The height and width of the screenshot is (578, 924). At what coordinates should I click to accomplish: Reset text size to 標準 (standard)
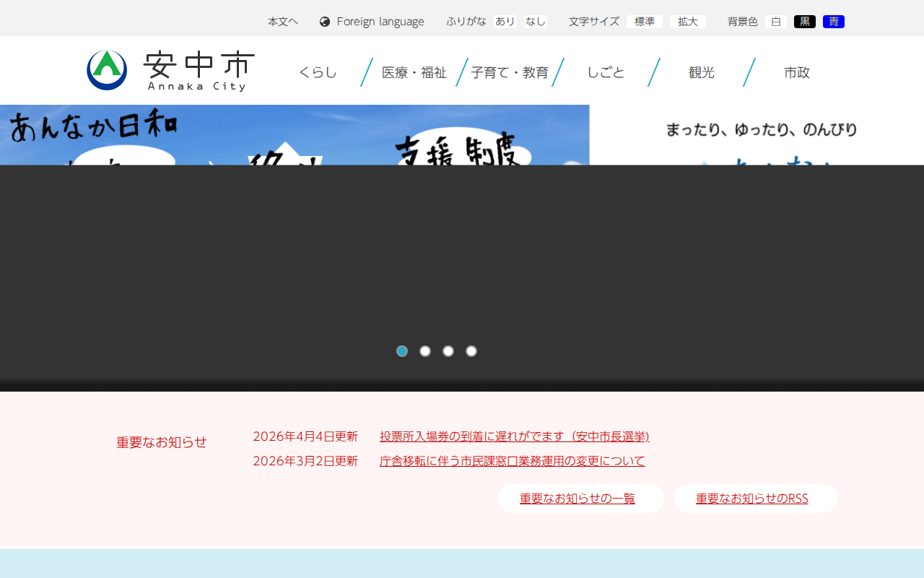(x=645, y=21)
